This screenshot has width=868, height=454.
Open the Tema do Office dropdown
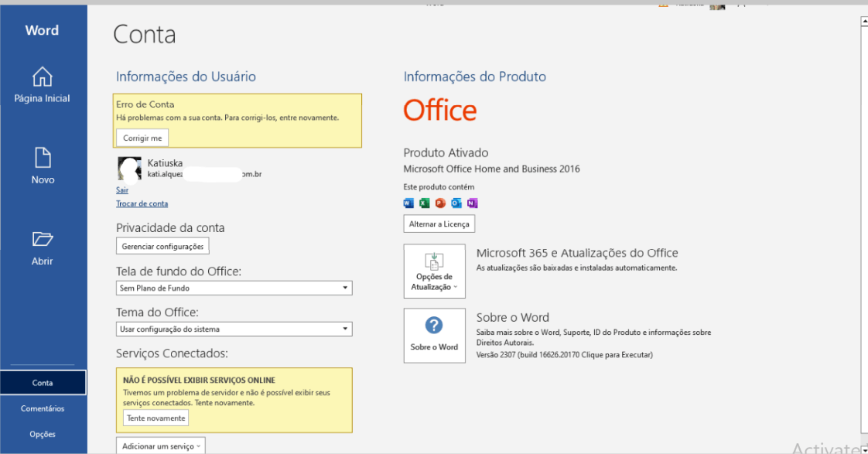pyautogui.click(x=234, y=329)
